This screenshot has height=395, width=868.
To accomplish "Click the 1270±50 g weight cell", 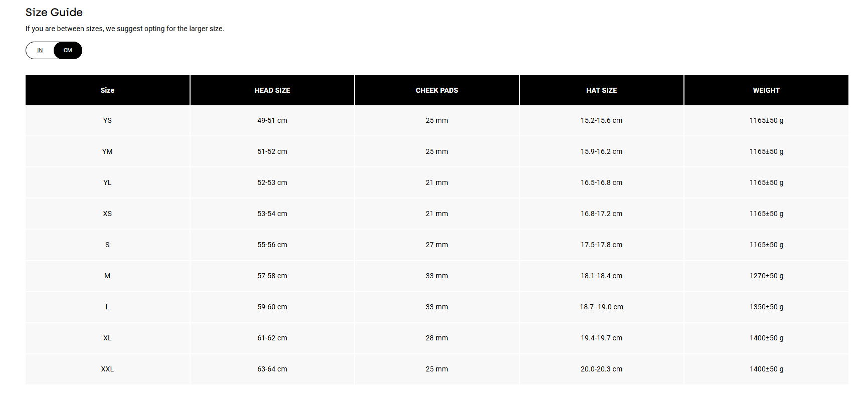I will (766, 276).
